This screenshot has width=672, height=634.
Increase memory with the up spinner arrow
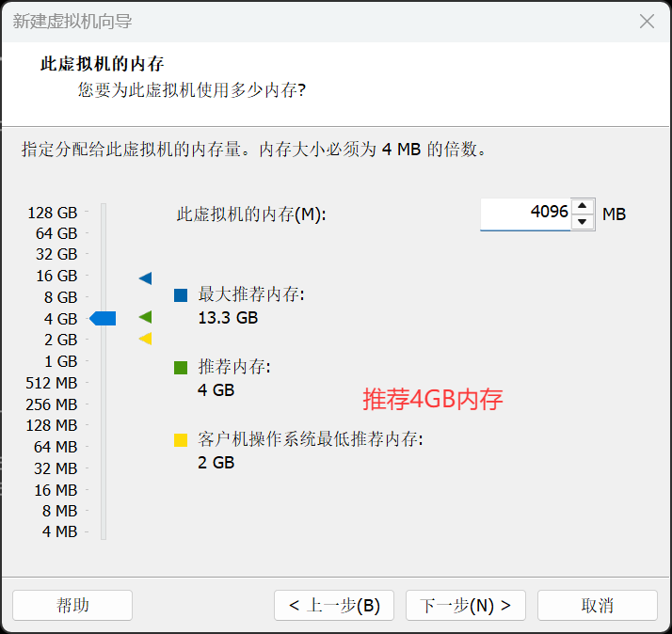pyautogui.click(x=582, y=206)
